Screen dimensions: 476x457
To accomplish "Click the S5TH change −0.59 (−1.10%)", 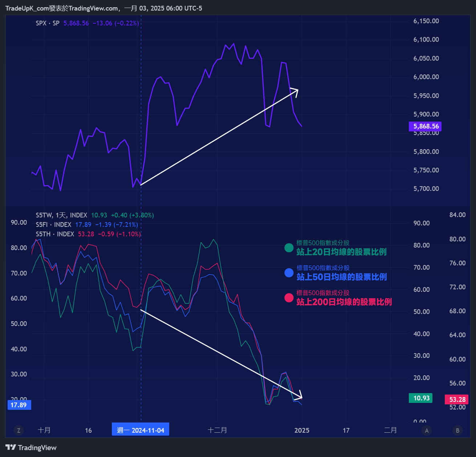I will click(x=119, y=234).
